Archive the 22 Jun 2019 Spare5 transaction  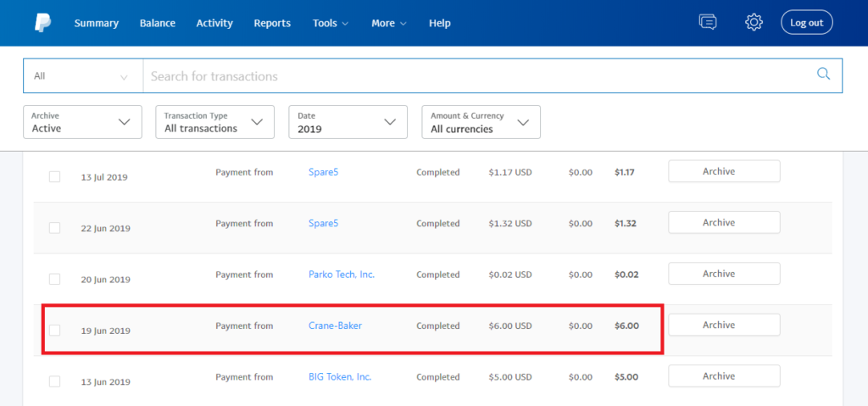point(724,222)
